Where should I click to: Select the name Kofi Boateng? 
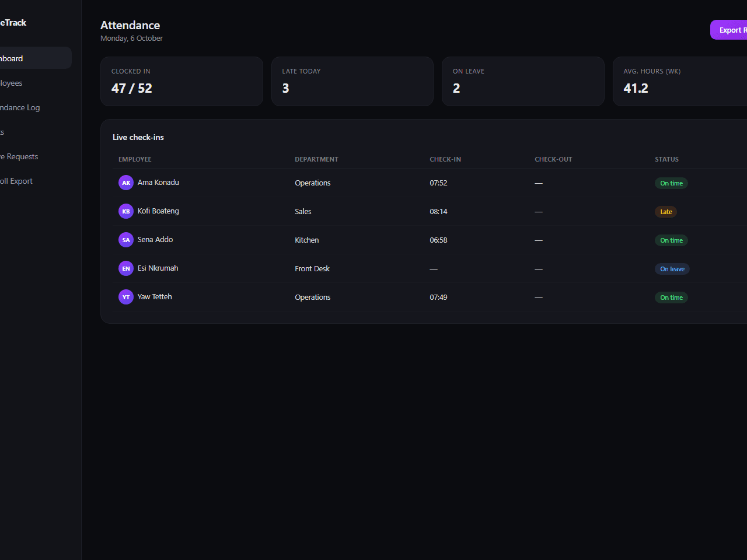158,211
